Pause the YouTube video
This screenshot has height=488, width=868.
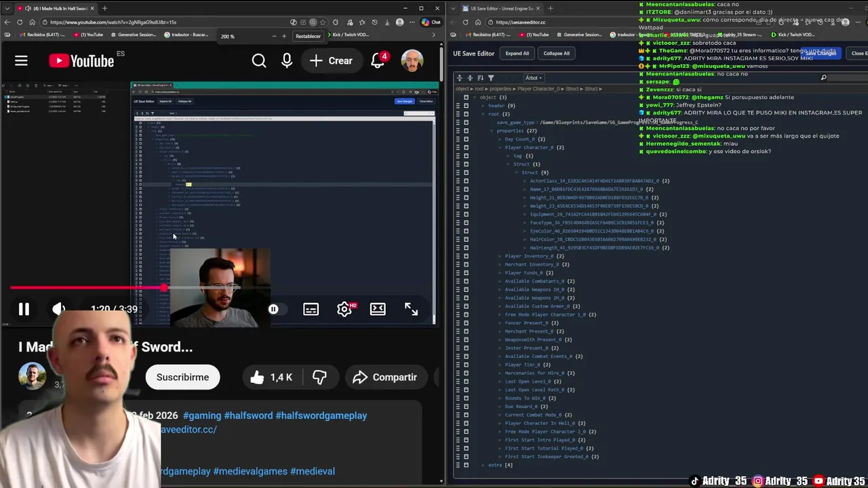click(24, 309)
